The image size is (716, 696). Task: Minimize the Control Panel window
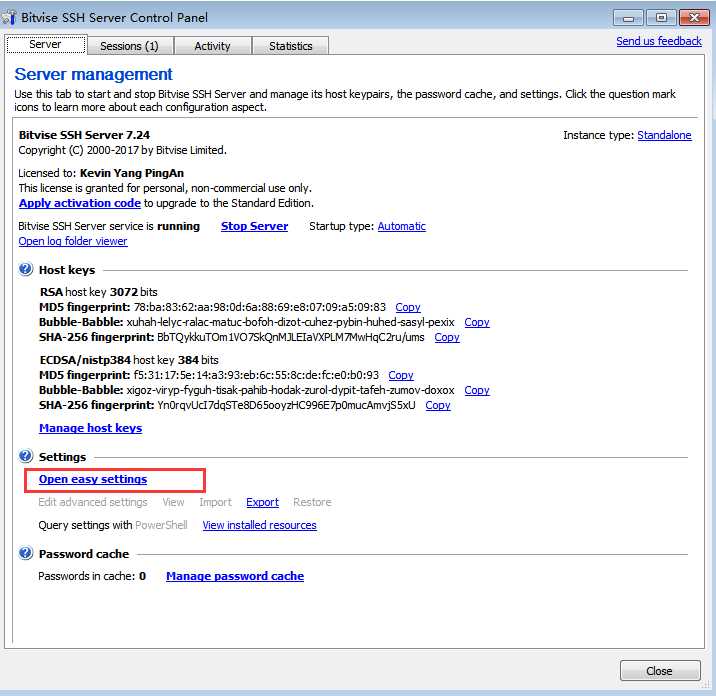(628, 18)
